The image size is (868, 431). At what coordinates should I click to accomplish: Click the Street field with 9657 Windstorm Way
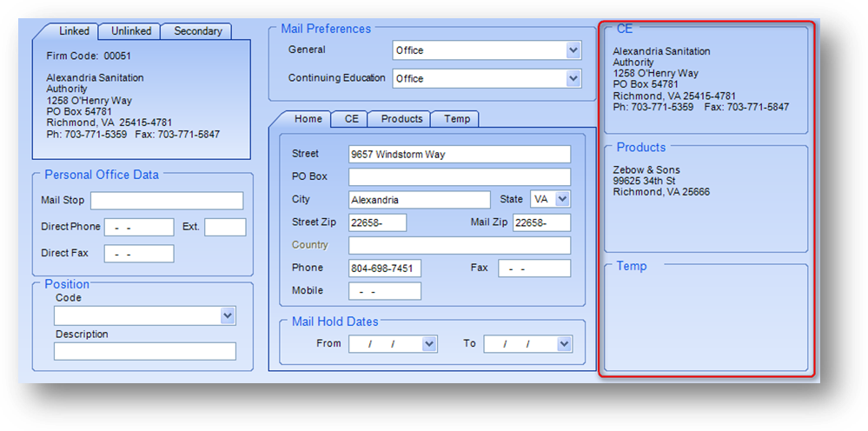(x=460, y=155)
